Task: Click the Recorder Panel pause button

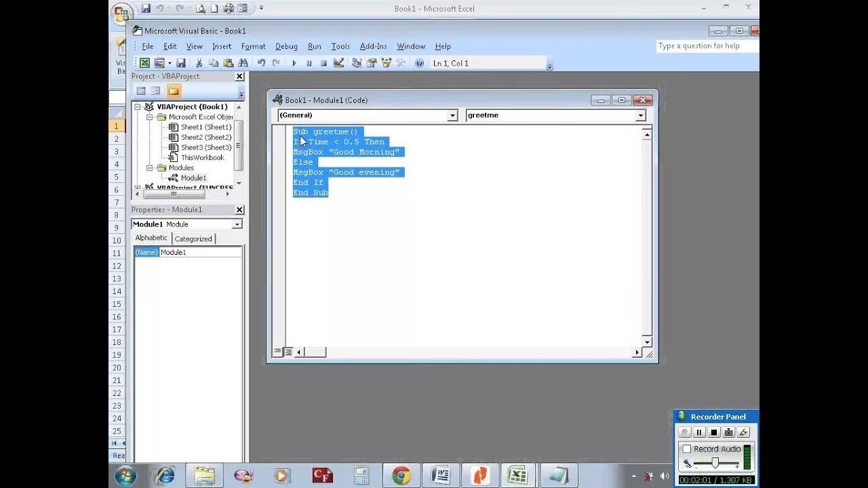Action: (699, 432)
